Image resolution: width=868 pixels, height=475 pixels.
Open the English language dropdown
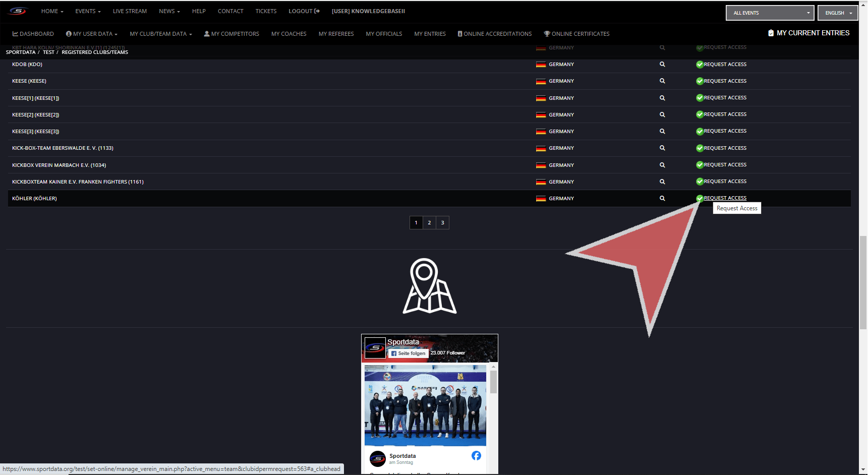pyautogui.click(x=838, y=13)
